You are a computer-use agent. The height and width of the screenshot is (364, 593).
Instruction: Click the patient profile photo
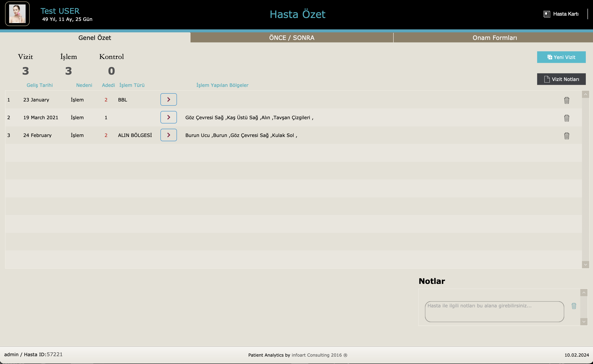coord(17,14)
